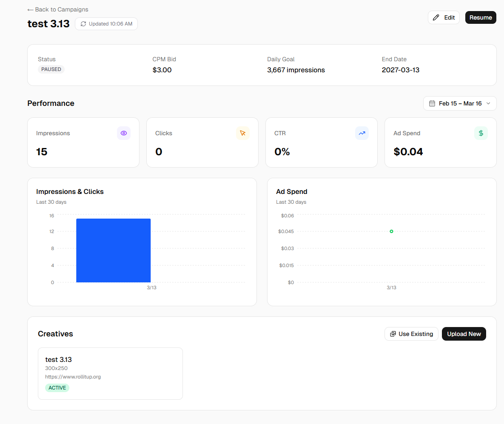Click the ACTIVE badge on the creative
The width and height of the screenshot is (504, 424).
pyautogui.click(x=57, y=388)
